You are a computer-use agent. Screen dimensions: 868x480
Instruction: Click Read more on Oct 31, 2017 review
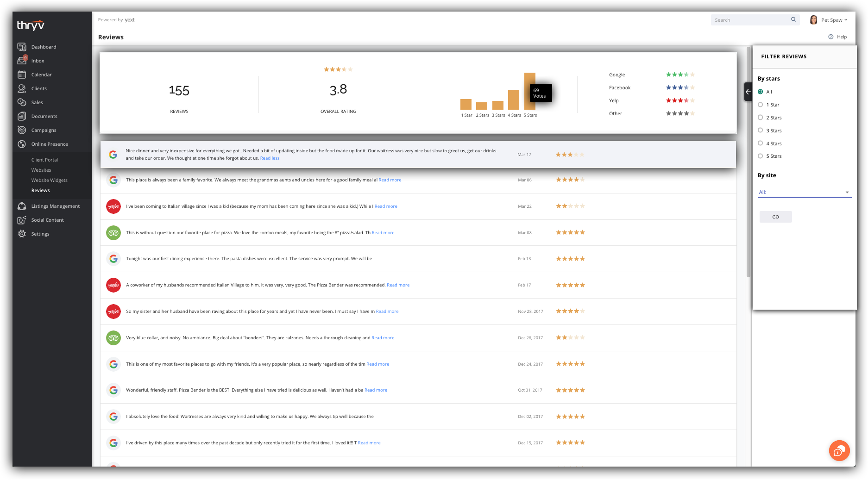[376, 390]
